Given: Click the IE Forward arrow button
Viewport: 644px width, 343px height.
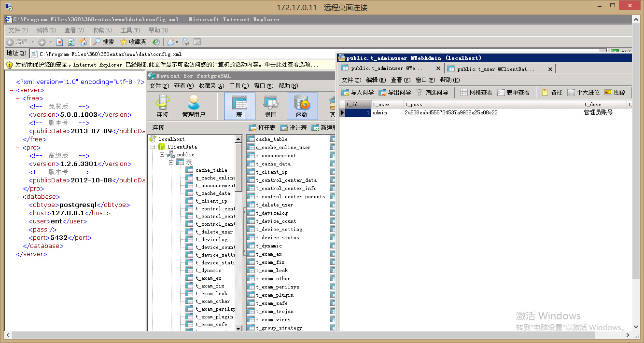Looking at the screenshot, I should (42, 42).
